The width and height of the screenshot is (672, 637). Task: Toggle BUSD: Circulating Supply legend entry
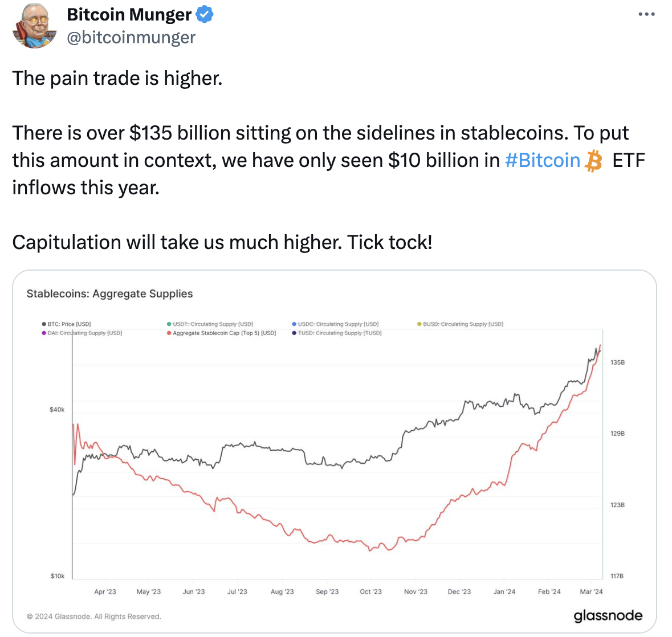[461, 324]
